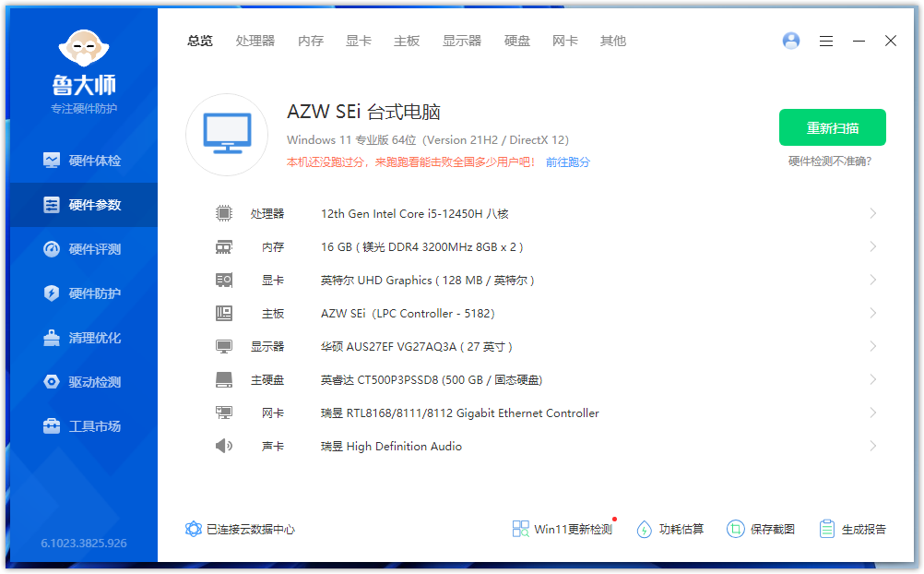Screen dimensions: 924x574
Task: Click 保存截图 to save screenshot
Action: 761,530
